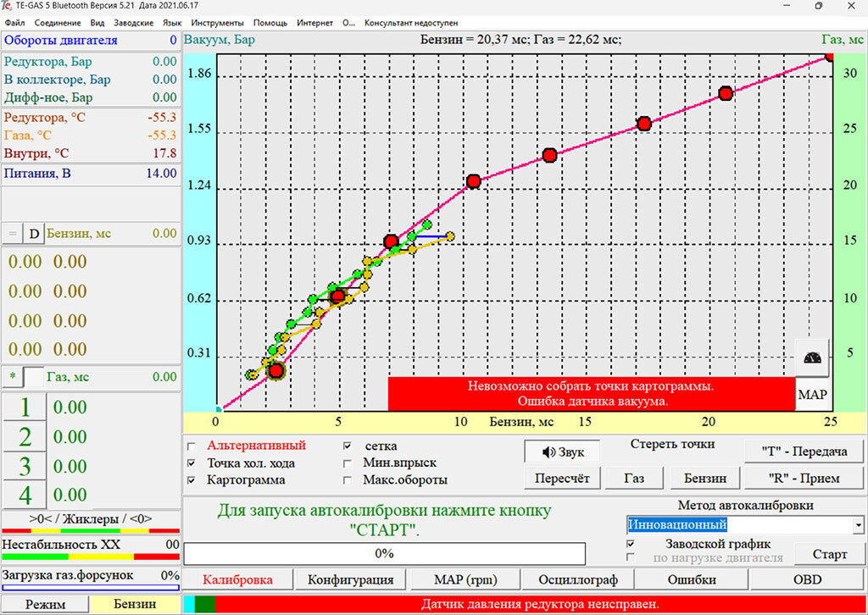Click the speedometer gauge icon button
This screenshot has height=615, width=868.
click(812, 357)
